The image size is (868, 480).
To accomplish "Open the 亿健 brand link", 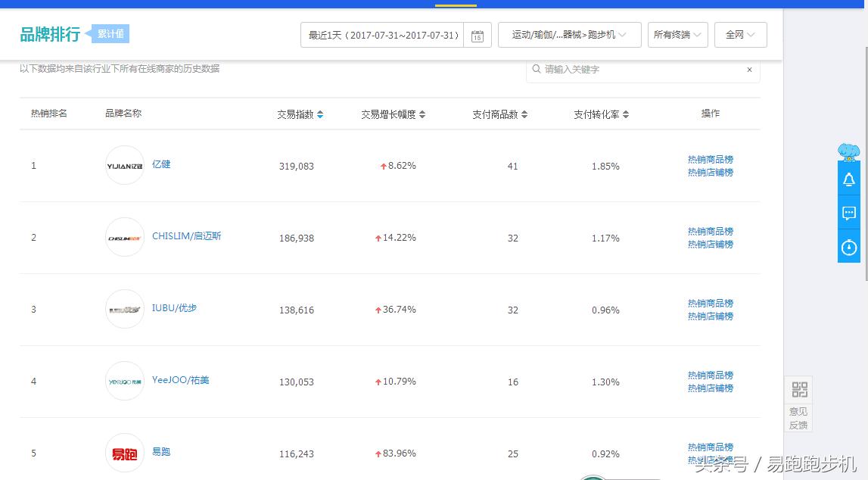I will (161, 164).
